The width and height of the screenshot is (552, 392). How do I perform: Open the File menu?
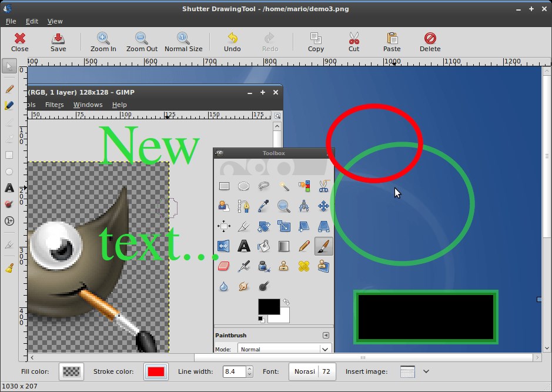11,21
